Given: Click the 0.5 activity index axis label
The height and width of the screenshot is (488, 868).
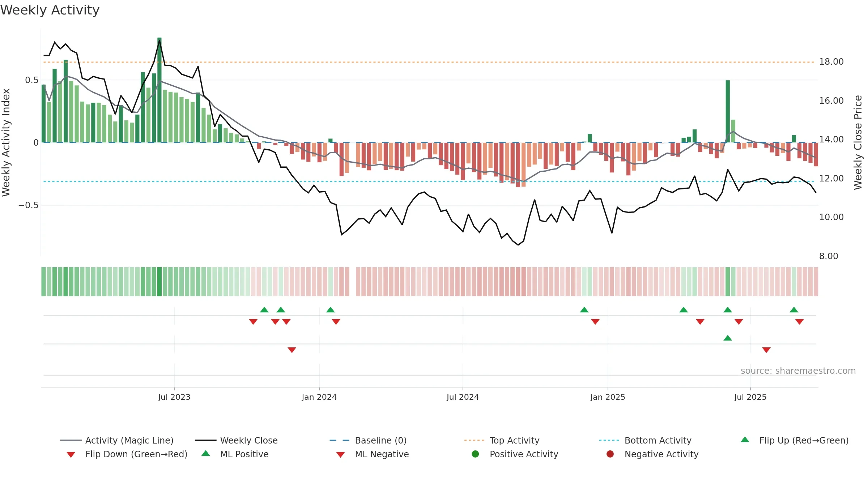Looking at the screenshot, I should pyautogui.click(x=32, y=80).
